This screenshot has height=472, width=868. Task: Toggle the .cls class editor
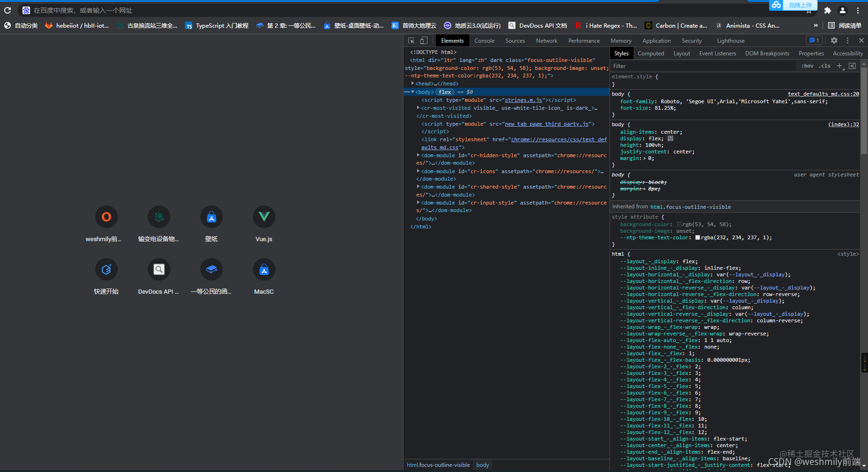coord(824,66)
